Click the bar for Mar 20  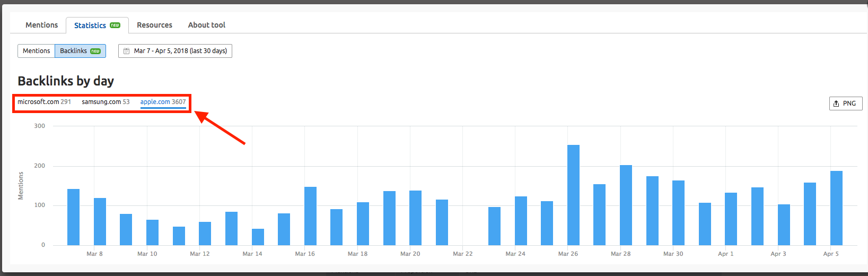415,218
